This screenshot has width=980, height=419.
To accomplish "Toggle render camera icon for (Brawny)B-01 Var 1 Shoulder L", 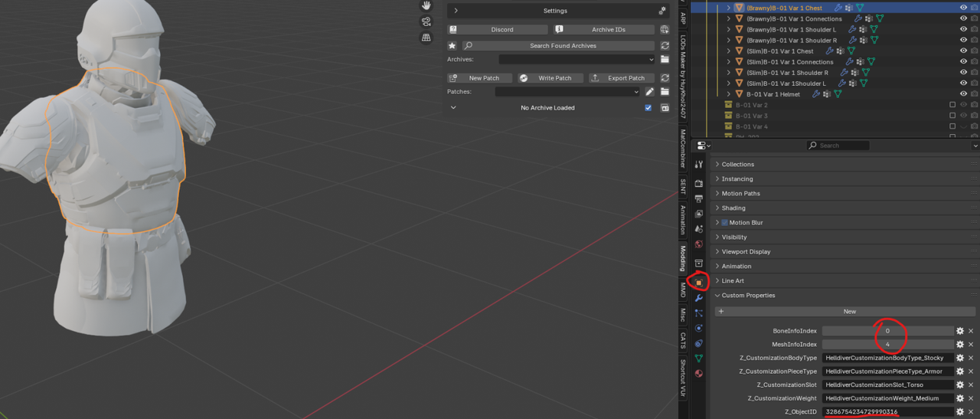I will click(975, 30).
